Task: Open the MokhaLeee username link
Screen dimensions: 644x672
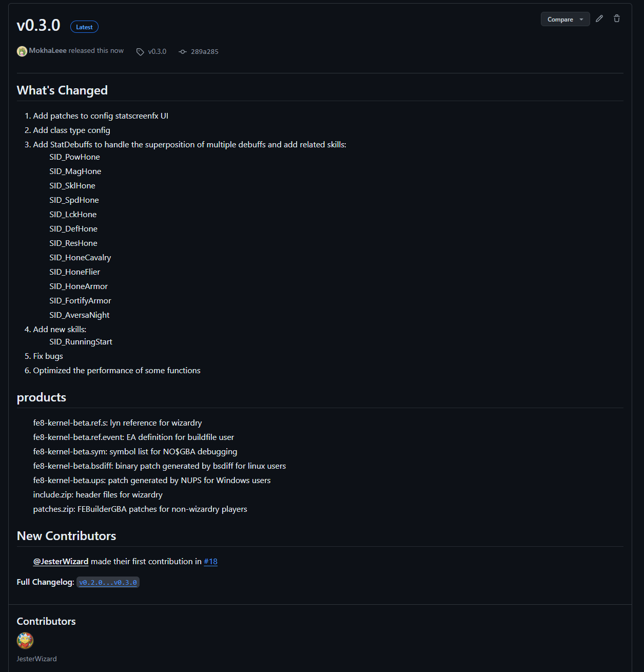Action: click(48, 51)
